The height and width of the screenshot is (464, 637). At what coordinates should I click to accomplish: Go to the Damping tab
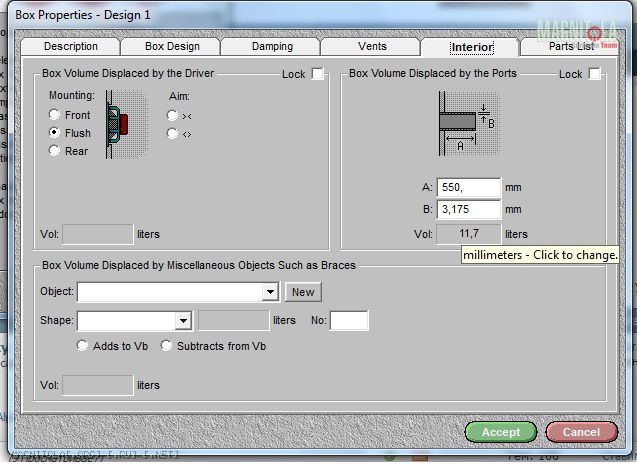click(272, 47)
